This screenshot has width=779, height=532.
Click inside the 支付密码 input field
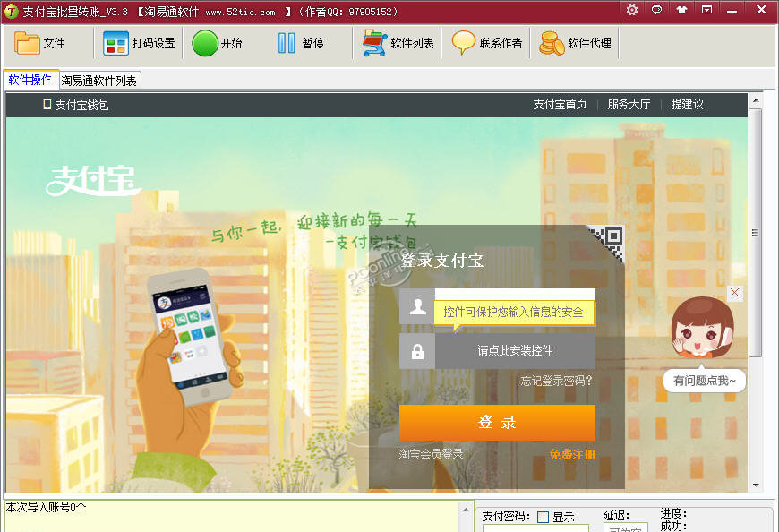[537, 528]
